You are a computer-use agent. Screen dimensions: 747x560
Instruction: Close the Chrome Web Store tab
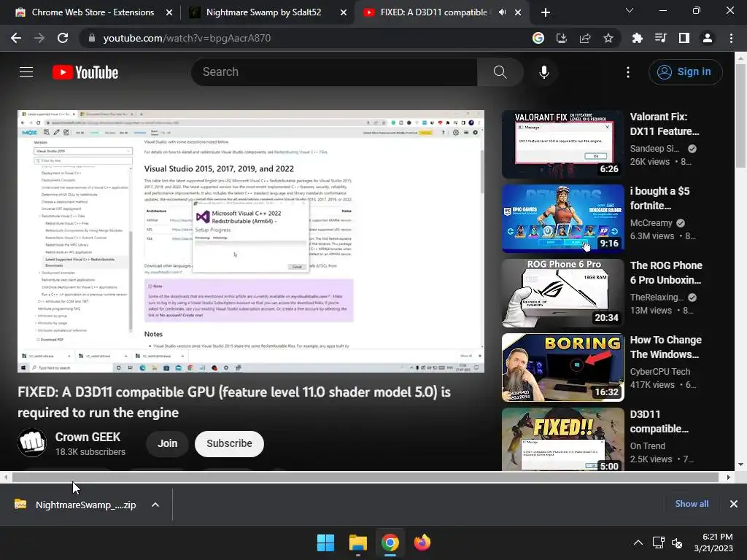coord(169,12)
